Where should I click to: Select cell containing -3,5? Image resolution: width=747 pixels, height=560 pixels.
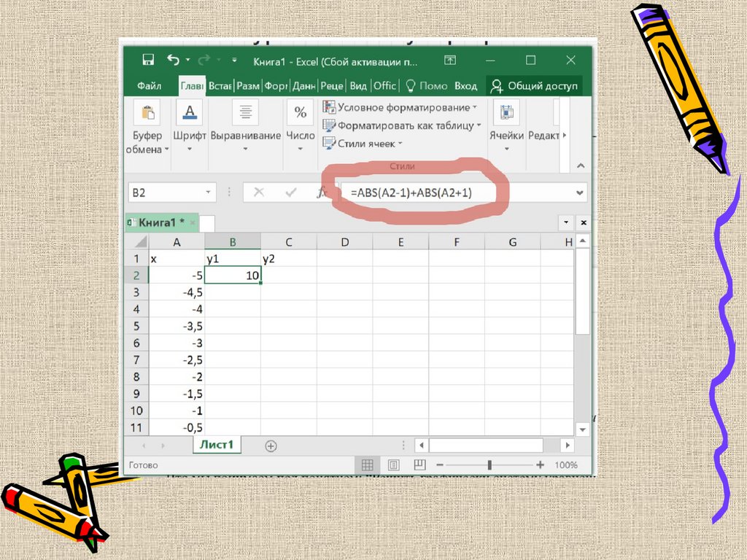tap(177, 326)
